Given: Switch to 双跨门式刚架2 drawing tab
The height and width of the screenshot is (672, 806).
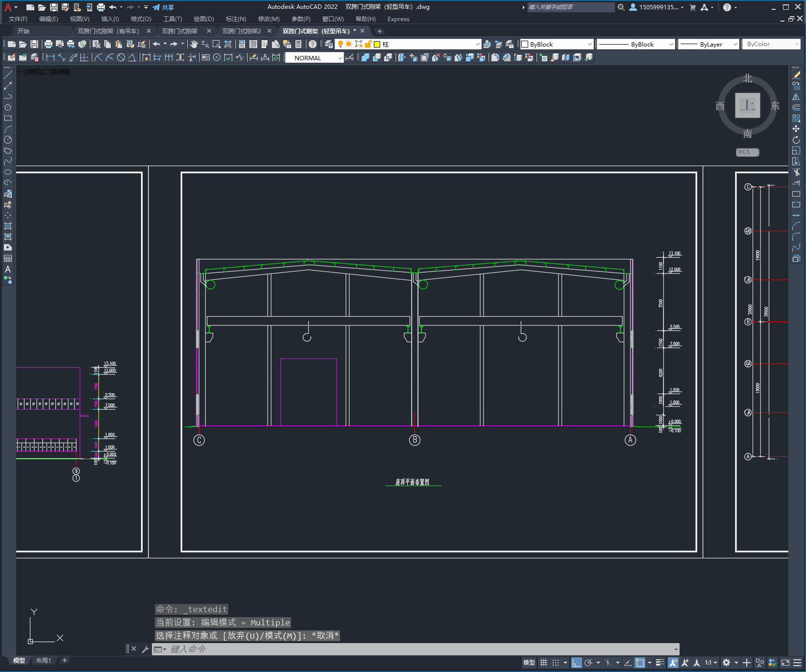Looking at the screenshot, I should click(x=242, y=31).
